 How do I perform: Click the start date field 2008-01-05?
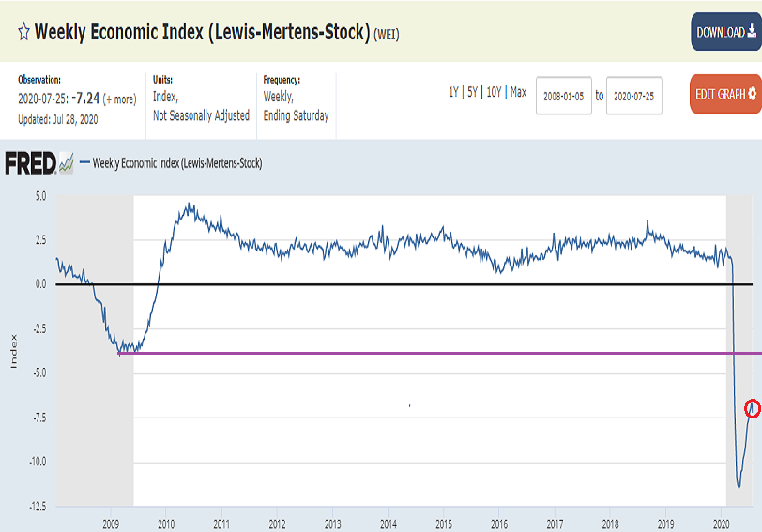coord(564,96)
